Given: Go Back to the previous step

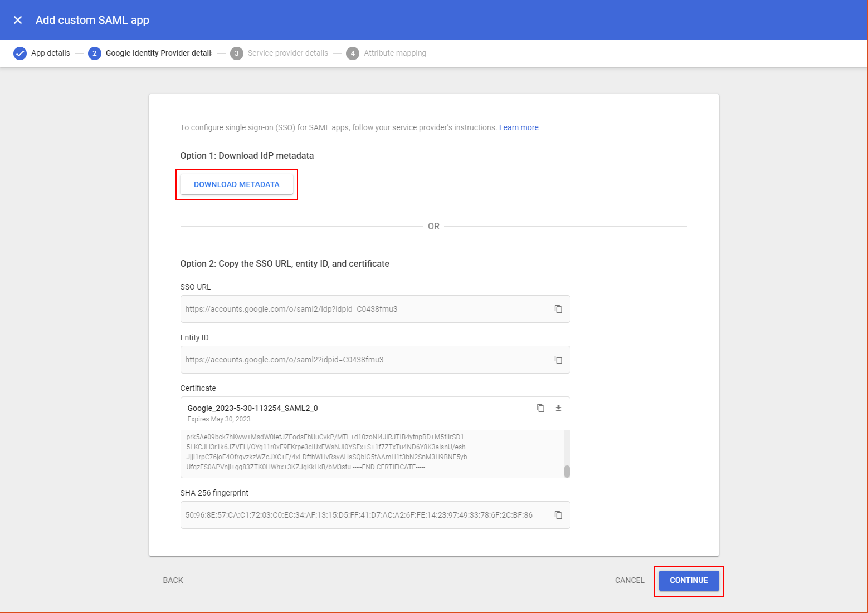Looking at the screenshot, I should tap(173, 580).
